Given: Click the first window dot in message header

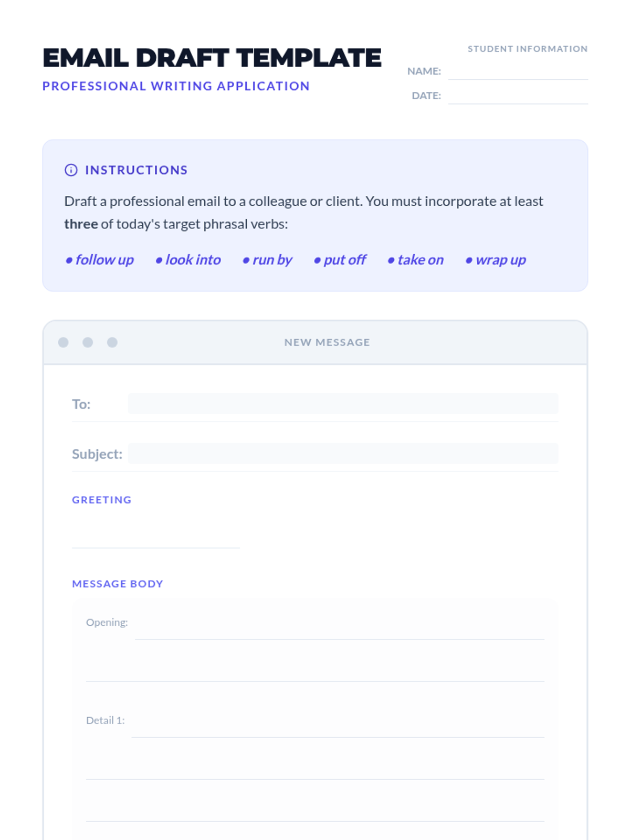Looking at the screenshot, I should click(64, 342).
